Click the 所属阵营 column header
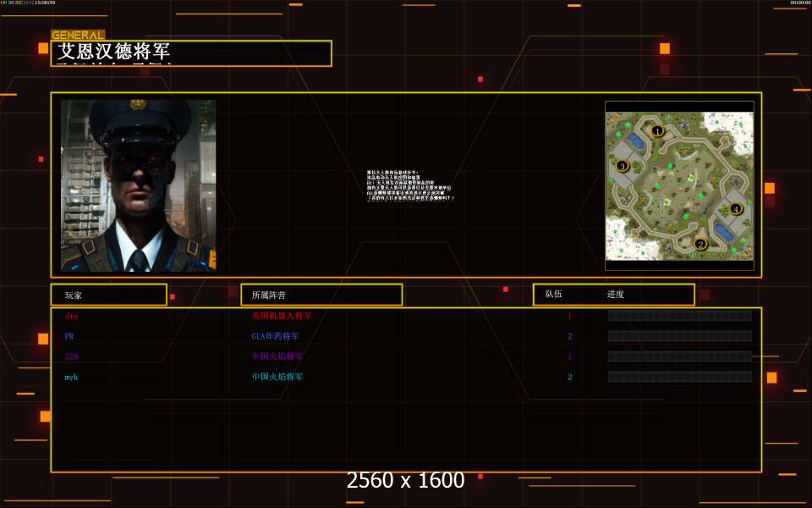 click(321, 295)
